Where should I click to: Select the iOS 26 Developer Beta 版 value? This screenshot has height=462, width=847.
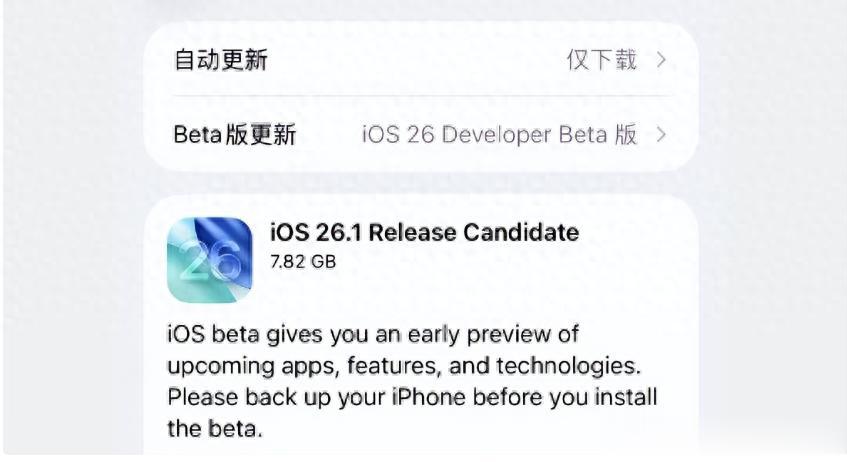click(x=499, y=135)
